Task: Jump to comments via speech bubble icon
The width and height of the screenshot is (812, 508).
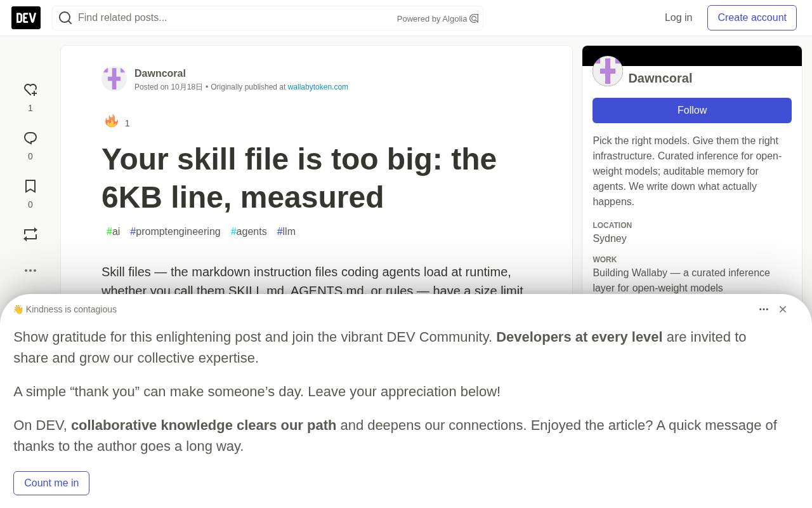Action: pos(30,138)
